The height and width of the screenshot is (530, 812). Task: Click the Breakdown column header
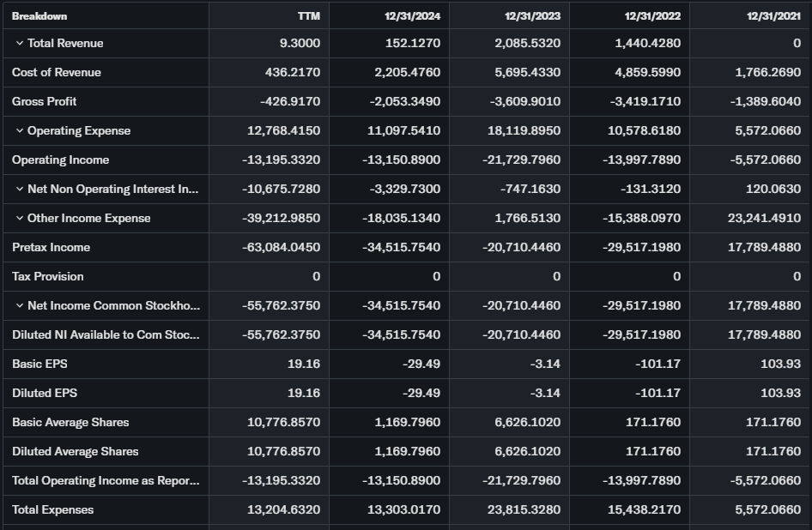pos(39,15)
